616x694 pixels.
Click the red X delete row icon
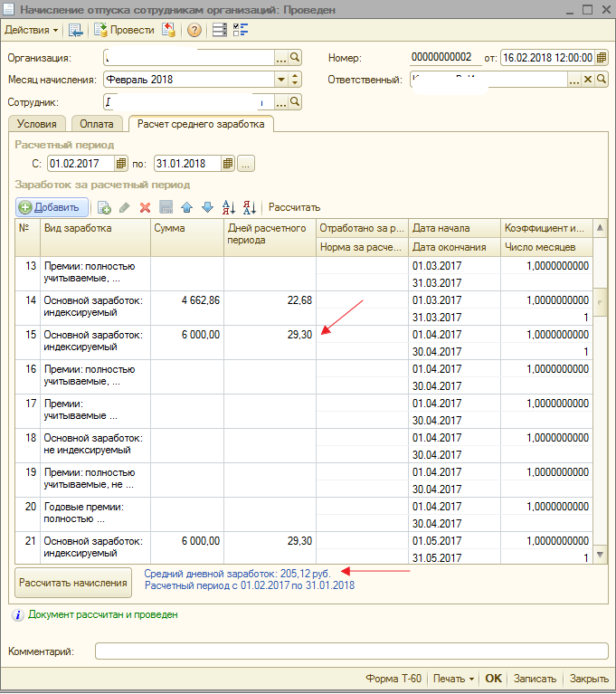(145, 207)
